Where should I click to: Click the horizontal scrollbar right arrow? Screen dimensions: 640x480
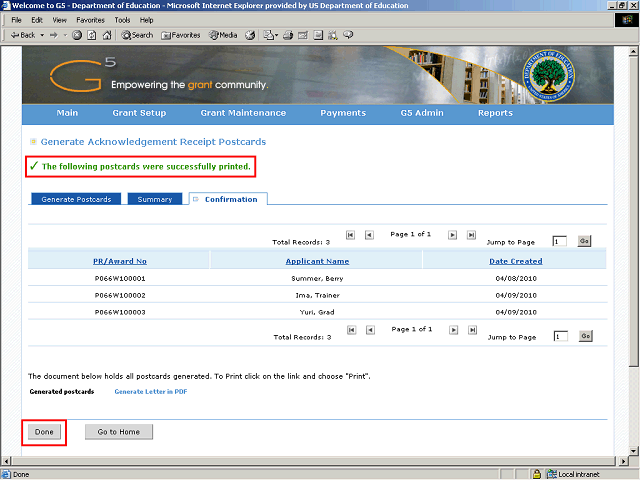(x=623, y=461)
